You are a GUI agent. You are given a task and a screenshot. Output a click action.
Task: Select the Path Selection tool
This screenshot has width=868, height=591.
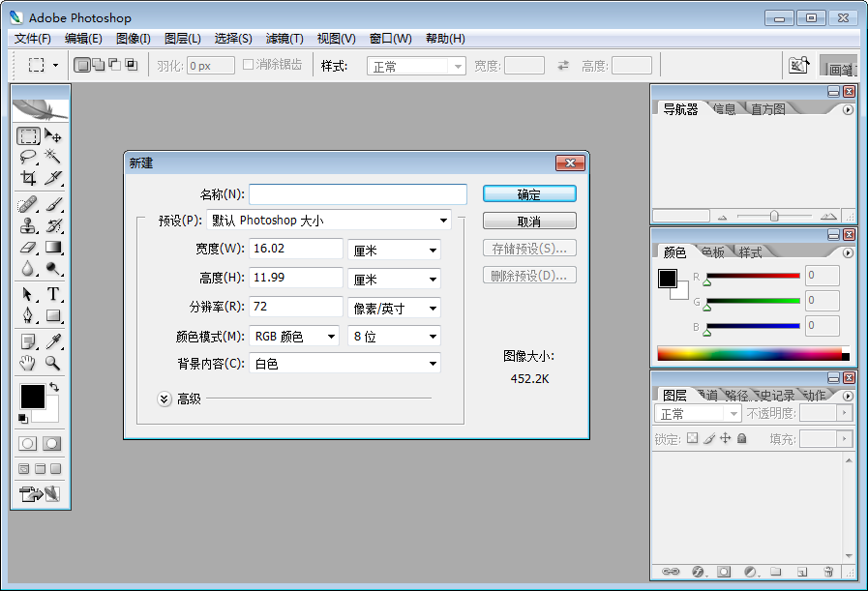pos(28,294)
